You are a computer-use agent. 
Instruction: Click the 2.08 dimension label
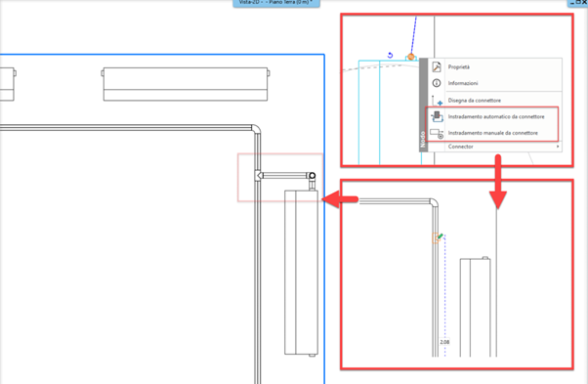coord(444,342)
